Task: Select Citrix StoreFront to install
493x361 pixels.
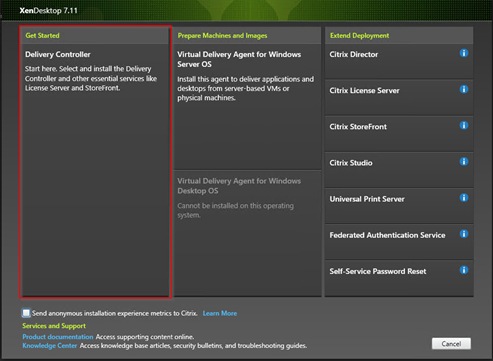Action: (399, 134)
